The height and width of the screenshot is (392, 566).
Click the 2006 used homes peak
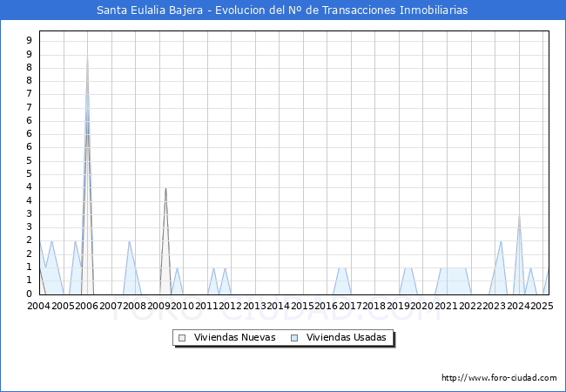point(87,56)
